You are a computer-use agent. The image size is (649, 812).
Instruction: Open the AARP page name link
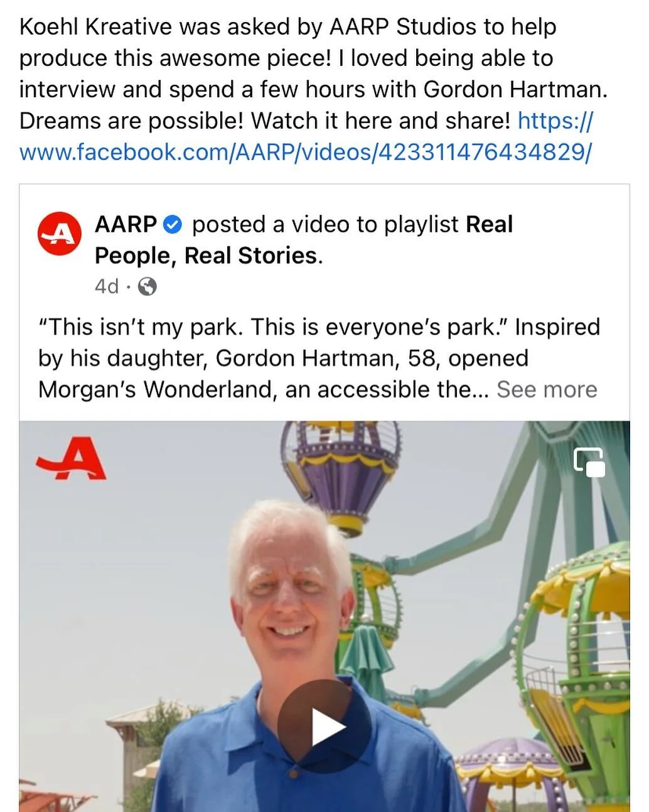tap(126, 224)
